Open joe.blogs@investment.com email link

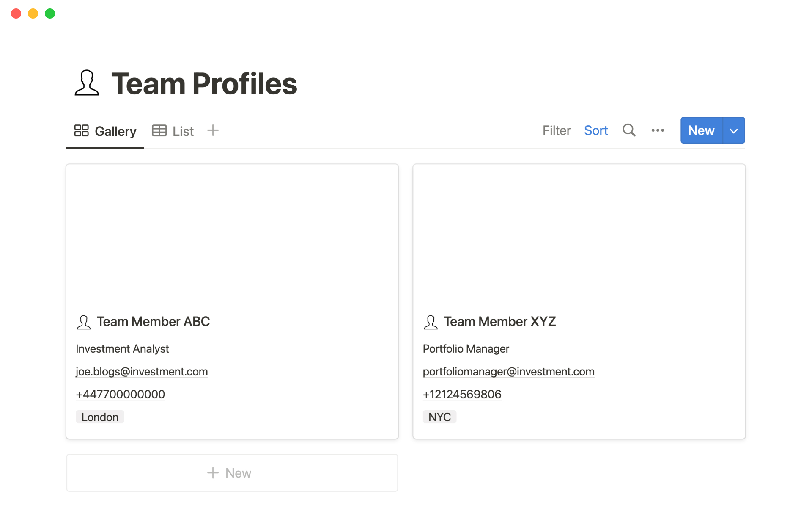(x=142, y=372)
